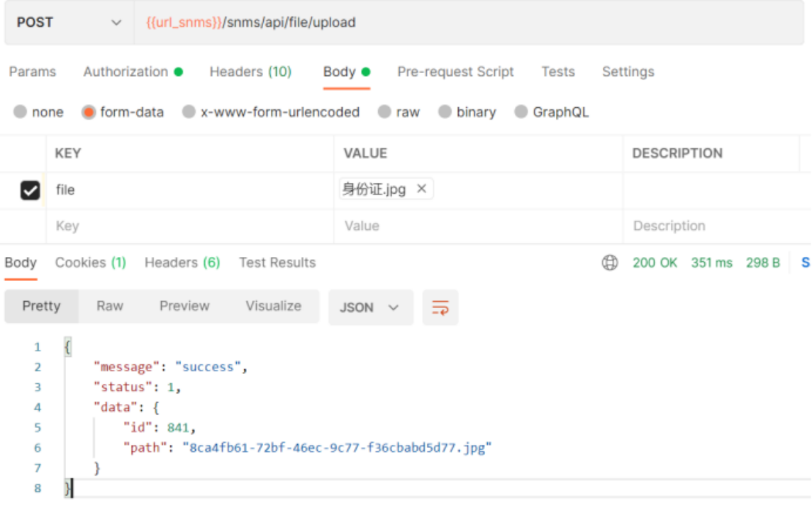This screenshot has height=511, width=812.
Task: Click the 298 B response size
Action: (x=763, y=263)
